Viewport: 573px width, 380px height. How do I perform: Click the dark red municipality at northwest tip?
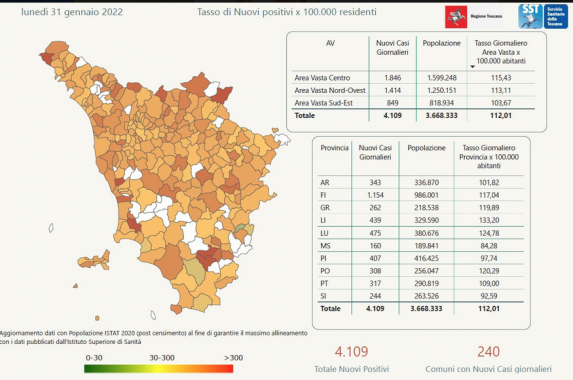pyautogui.click(x=46, y=57)
